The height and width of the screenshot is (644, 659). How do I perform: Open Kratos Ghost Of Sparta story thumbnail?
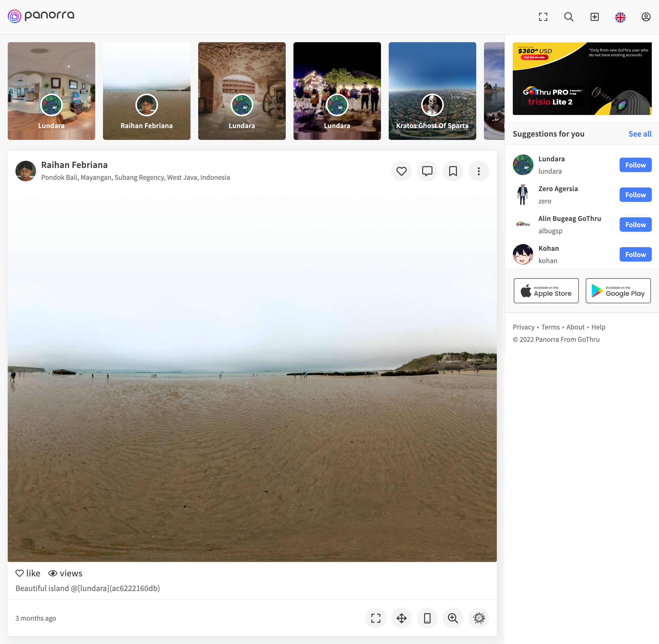click(x=432, y=91)
